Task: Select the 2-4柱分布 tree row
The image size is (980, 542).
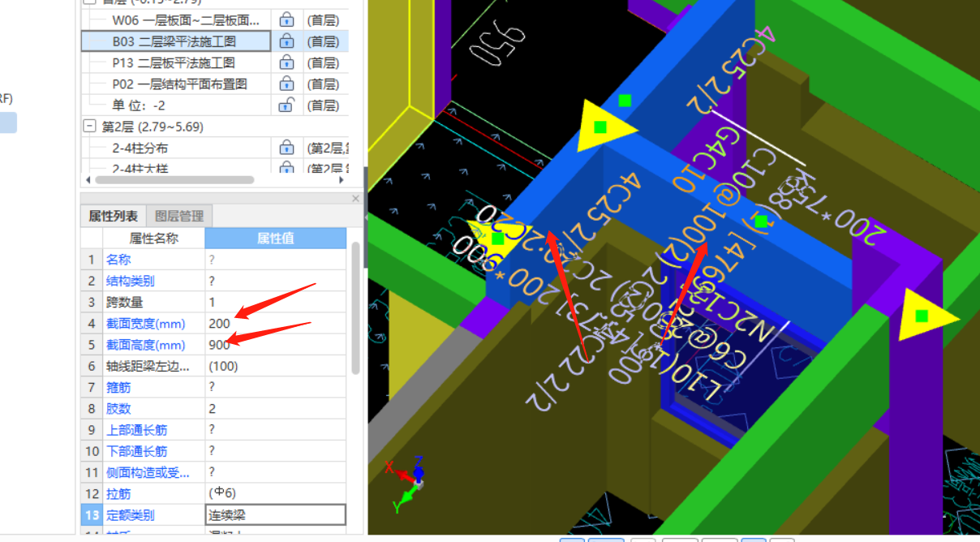Action: point(140,148)
